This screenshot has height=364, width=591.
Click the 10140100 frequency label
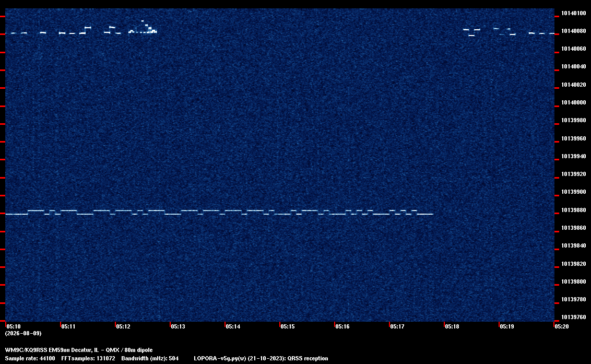(x=573, y=13)
